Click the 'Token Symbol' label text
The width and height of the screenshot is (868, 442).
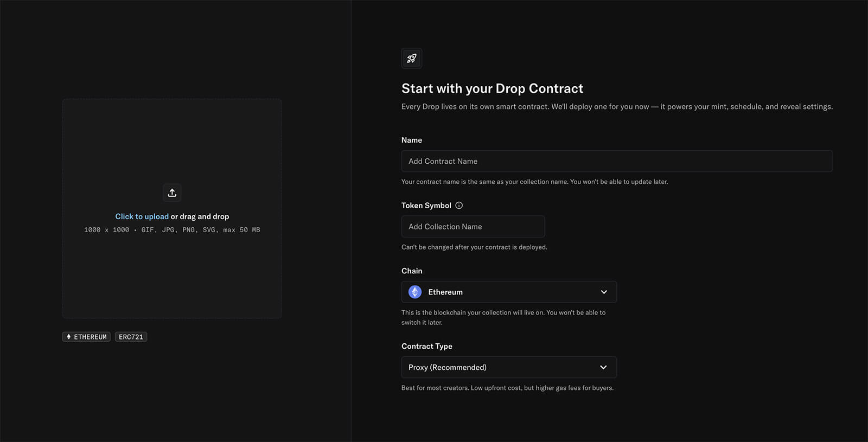coord(426,206)
